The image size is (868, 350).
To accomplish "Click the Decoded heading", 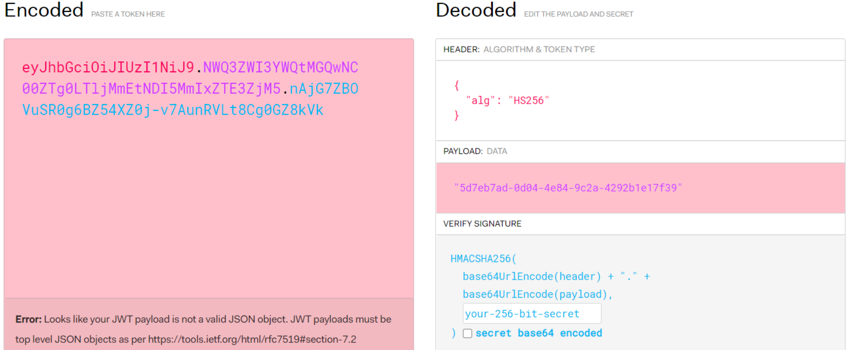I will tap(476, 10).
